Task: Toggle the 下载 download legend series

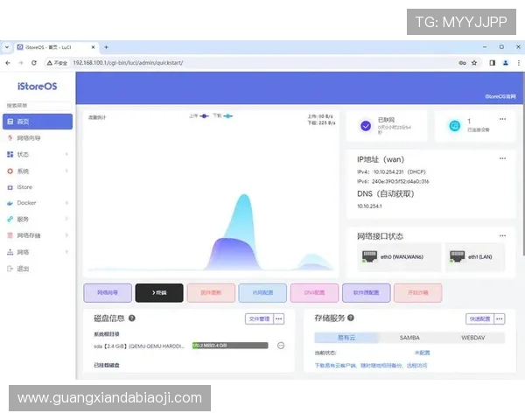Action: tap(223, 115)
